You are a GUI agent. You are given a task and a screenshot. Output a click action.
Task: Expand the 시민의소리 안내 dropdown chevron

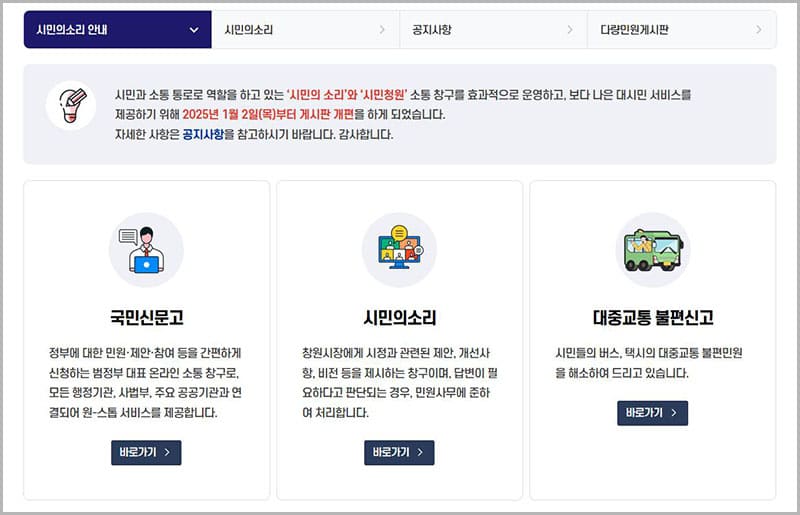(194, 30)
